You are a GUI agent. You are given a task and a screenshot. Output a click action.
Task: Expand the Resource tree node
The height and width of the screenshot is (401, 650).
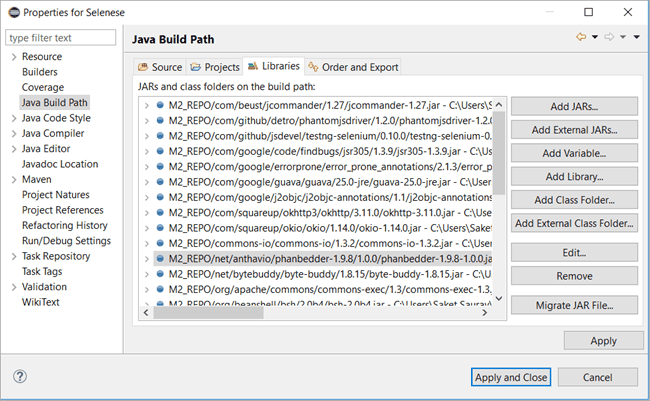(x=13, y=57)
